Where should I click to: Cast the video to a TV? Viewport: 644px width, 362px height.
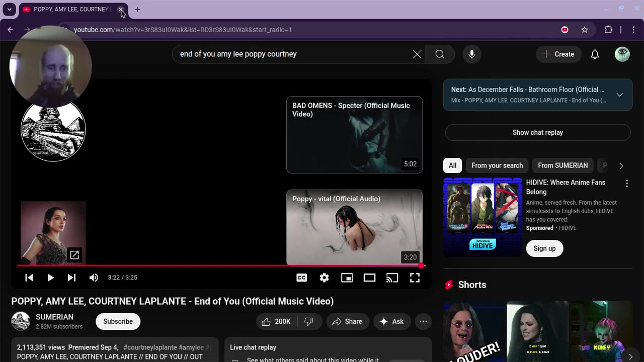tap(392, 278)
